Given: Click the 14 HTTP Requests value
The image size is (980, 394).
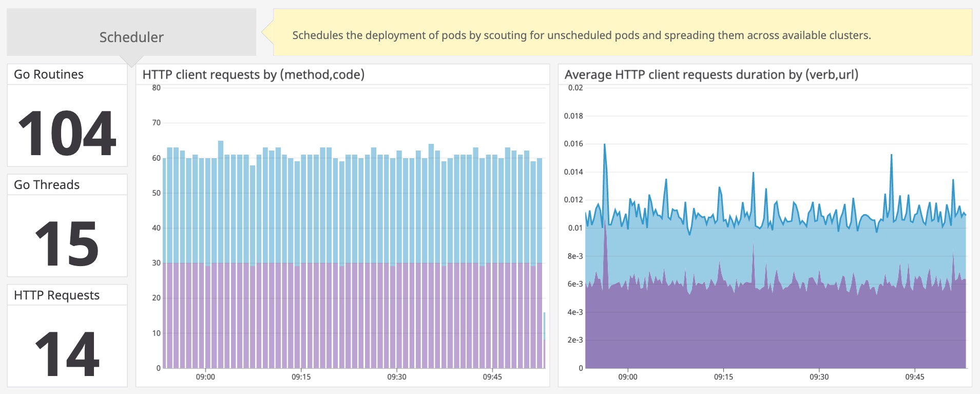Looking at the screenshot, I should pyautogui.click(x=67, y=354).
